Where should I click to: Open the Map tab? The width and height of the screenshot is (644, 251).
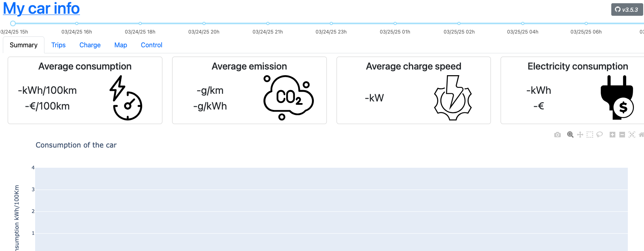121,45
